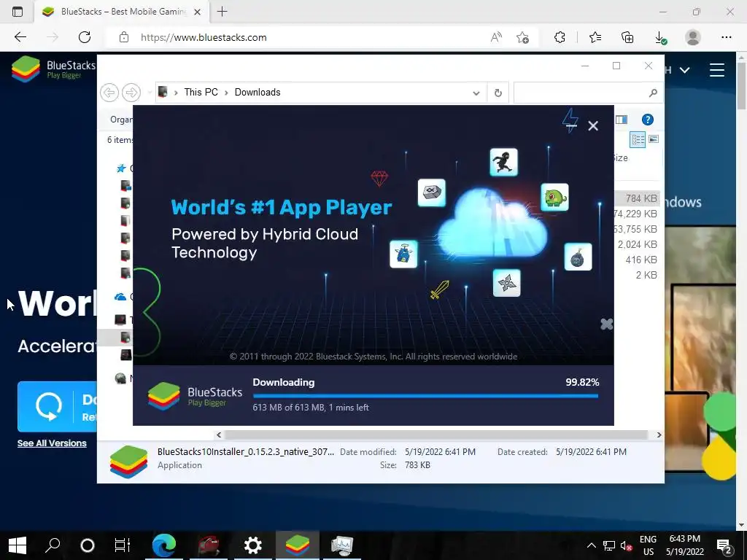The width and height of the screenshot is (747, 560).
Task: Show hidden system tray icons
Action: click(591, 545)
